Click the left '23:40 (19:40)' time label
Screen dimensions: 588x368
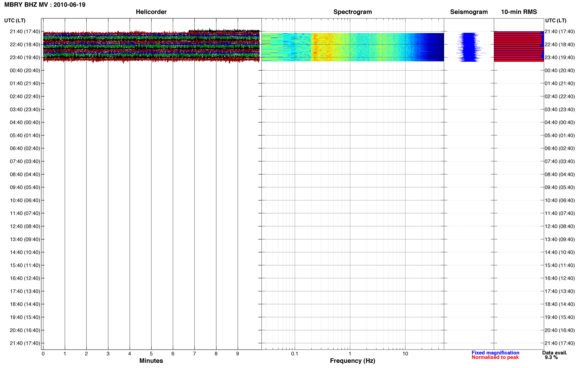pyautogui.click(x=25, y=57)
